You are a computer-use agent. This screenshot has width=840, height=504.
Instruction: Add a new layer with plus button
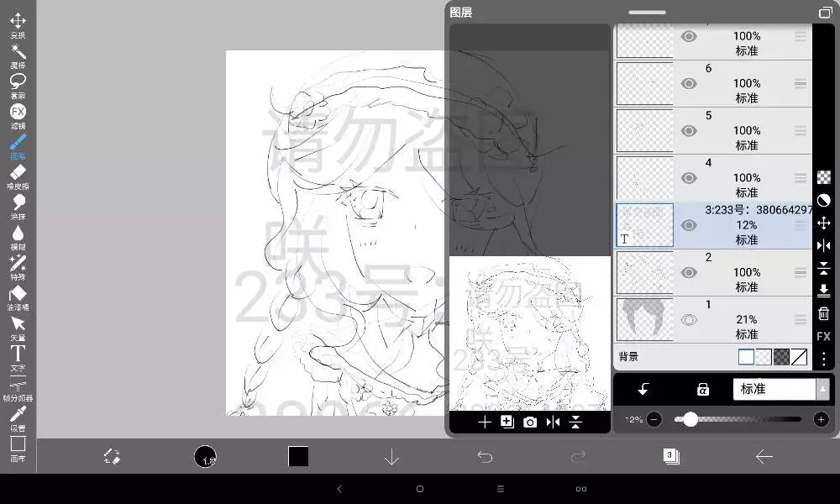(x=484, y=422)
